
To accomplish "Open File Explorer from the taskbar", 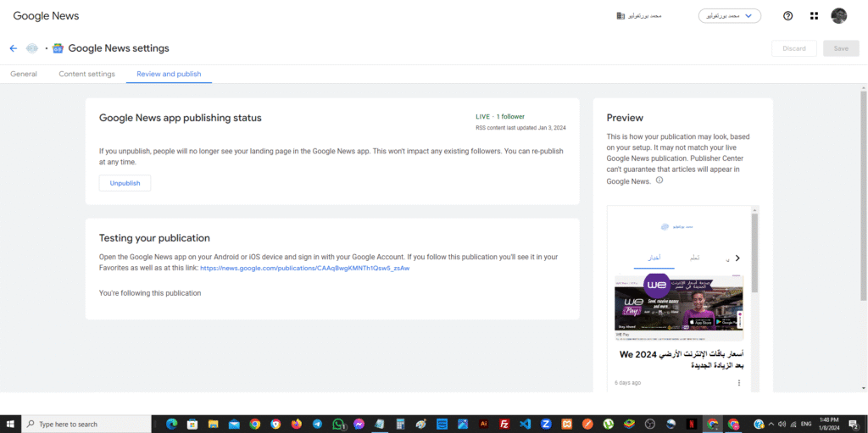I will (213, 425).
